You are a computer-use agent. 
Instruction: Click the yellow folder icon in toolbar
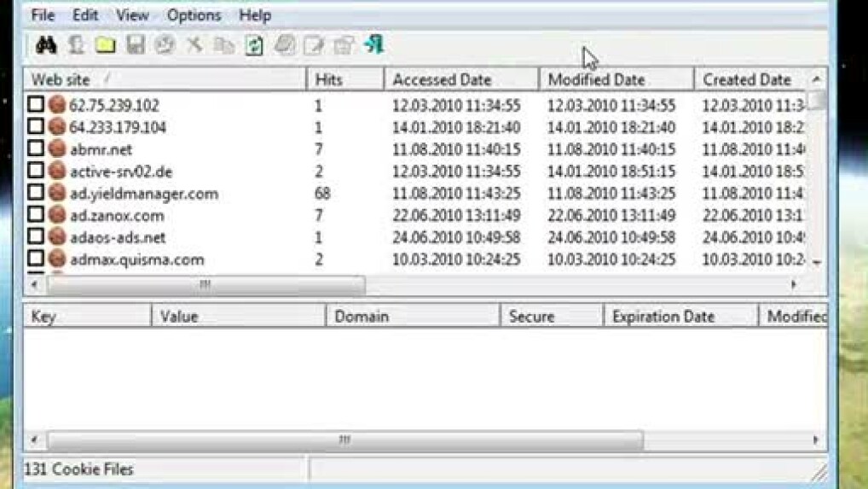(105, 45)
